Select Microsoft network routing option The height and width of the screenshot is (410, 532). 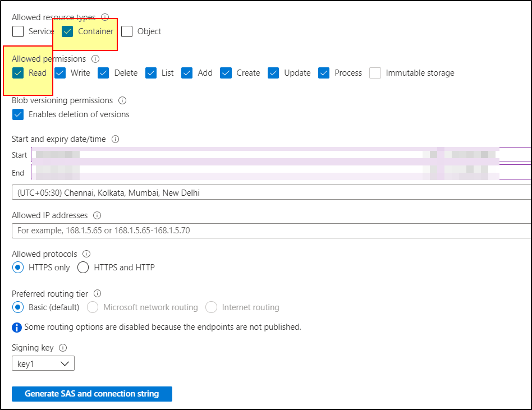click(93, 307)
